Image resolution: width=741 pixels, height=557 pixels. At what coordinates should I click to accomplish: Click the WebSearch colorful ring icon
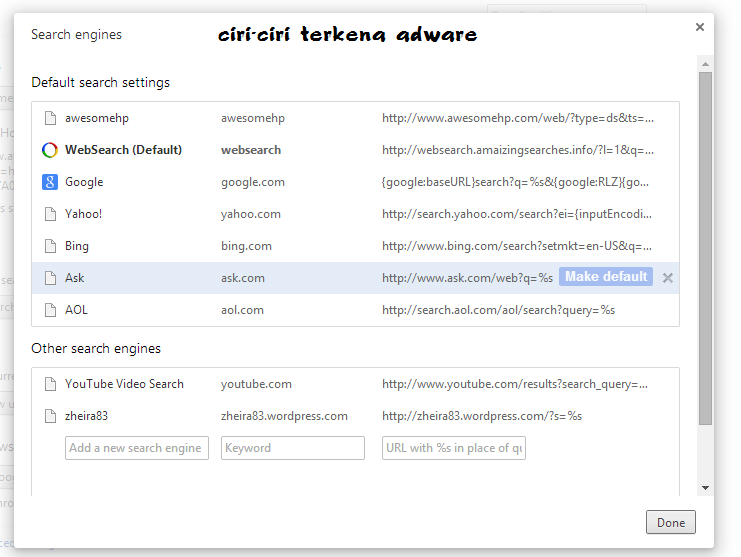click(50, 150)
